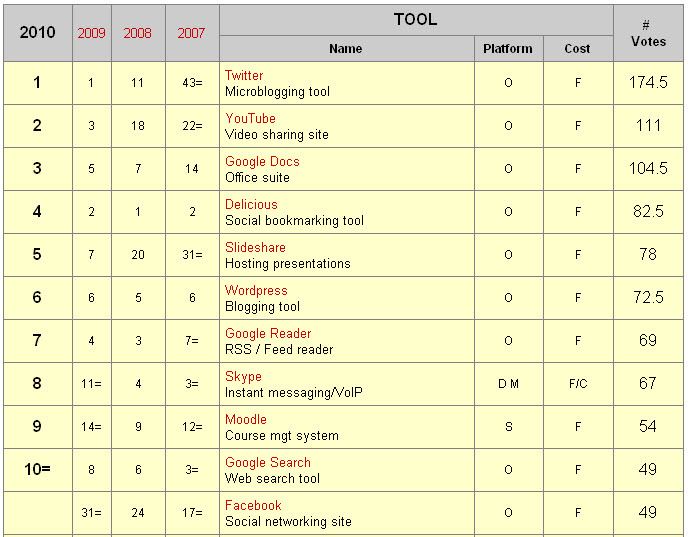Select the 'Blogging tool' description

pos(262,306)
